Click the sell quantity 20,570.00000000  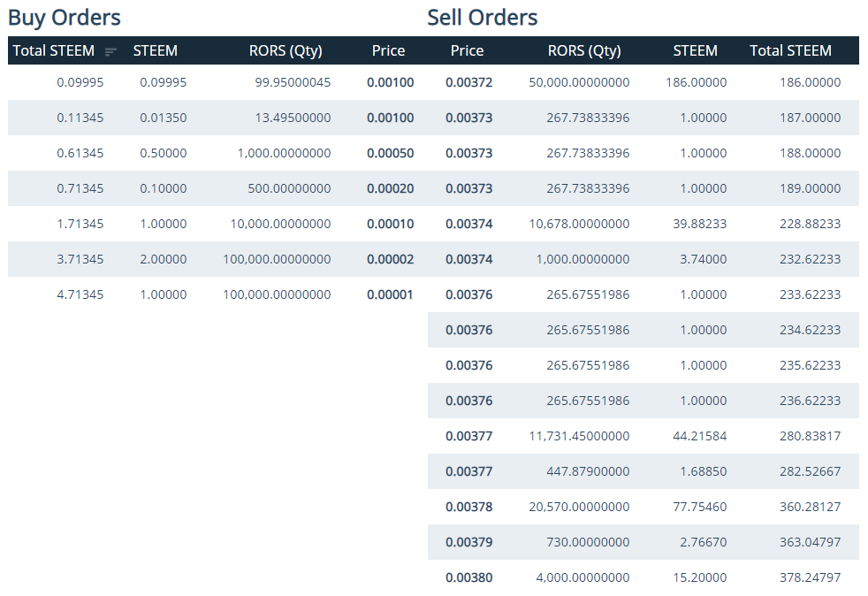[x=579, y=507]
